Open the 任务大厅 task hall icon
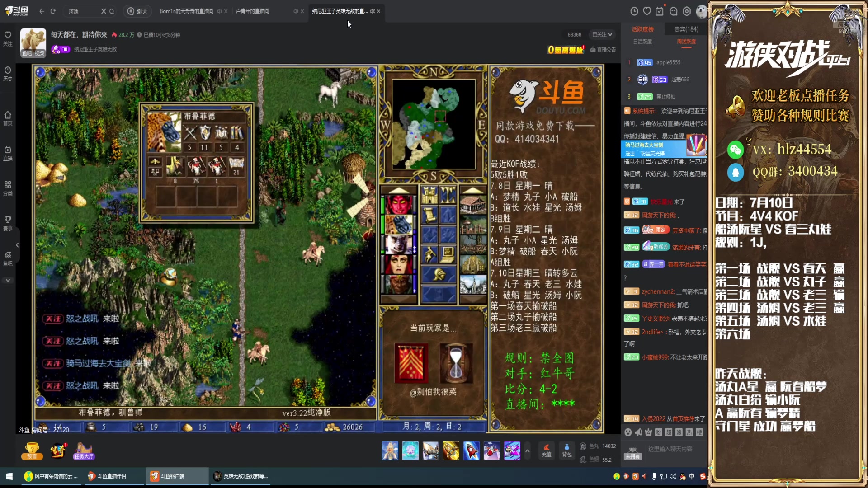 (x=84, y=451)
